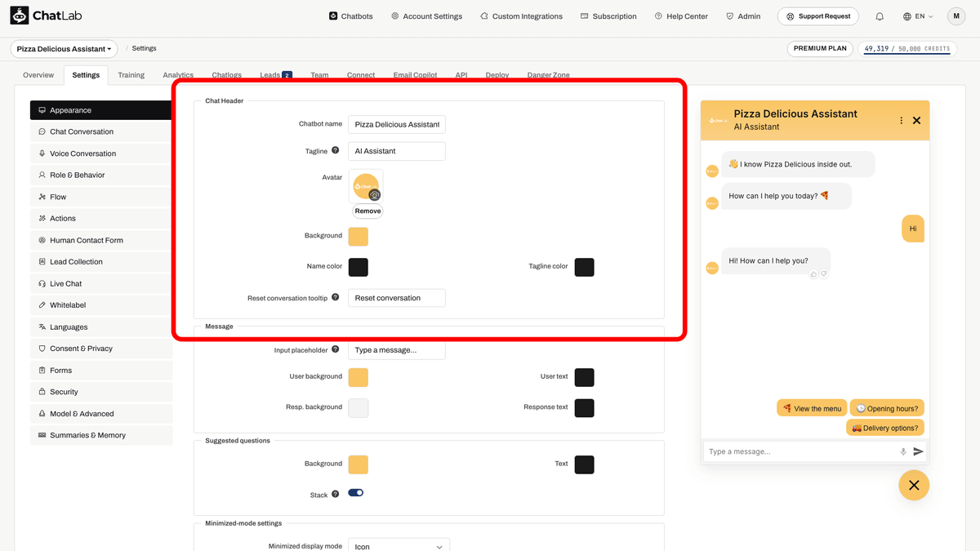The image size is (980, 551).
Task: Go to Chatbots in top navigation
Action: [x=351, y=16]
